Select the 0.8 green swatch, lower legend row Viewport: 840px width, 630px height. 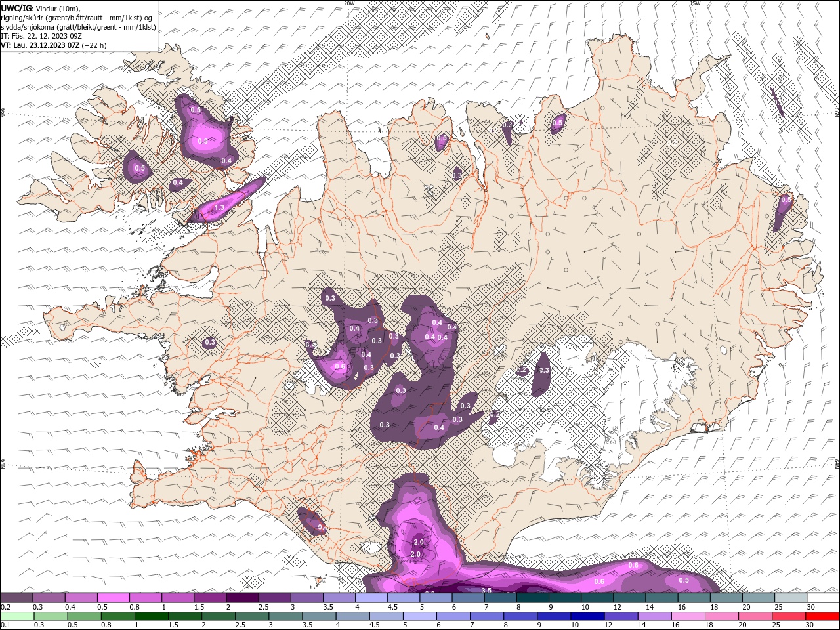pos(117,616)
